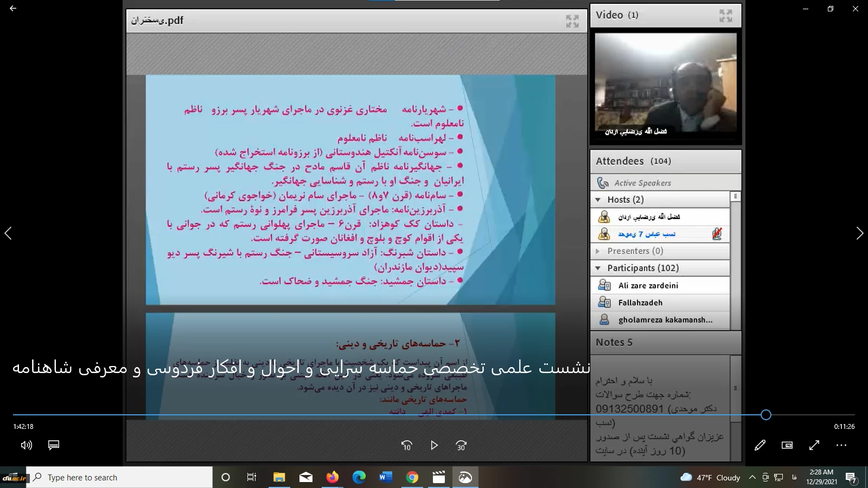This screenshot has width=868, height=488.
Task: Expand the Presenters (0) group
Action: coord(598,251)
